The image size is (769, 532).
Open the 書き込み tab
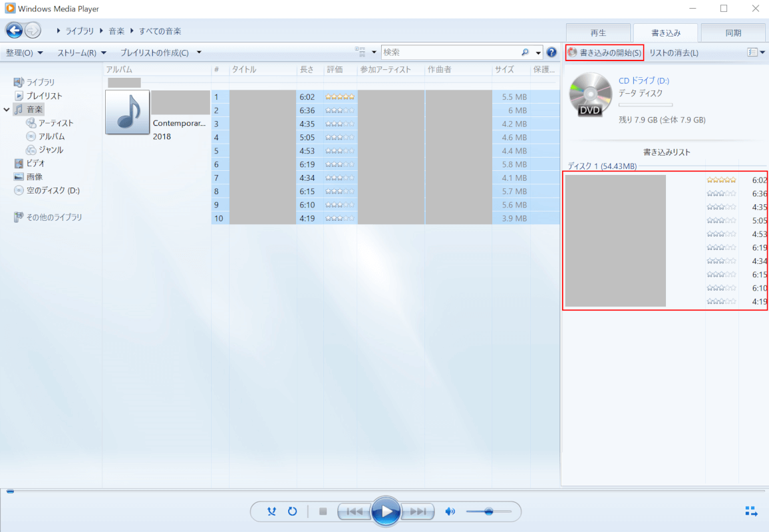[665, 33]
